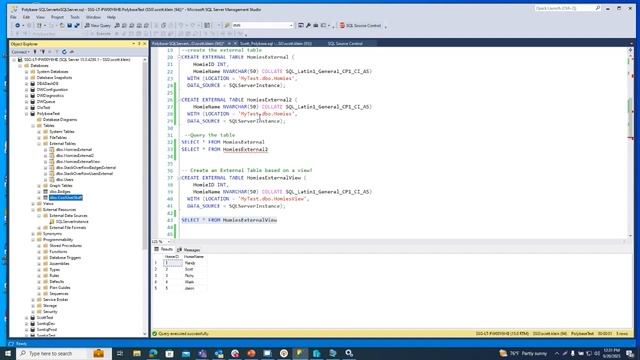Click the Save All icon in toolbar
Viewport: 640px width, 360px height.
[77, 25]
